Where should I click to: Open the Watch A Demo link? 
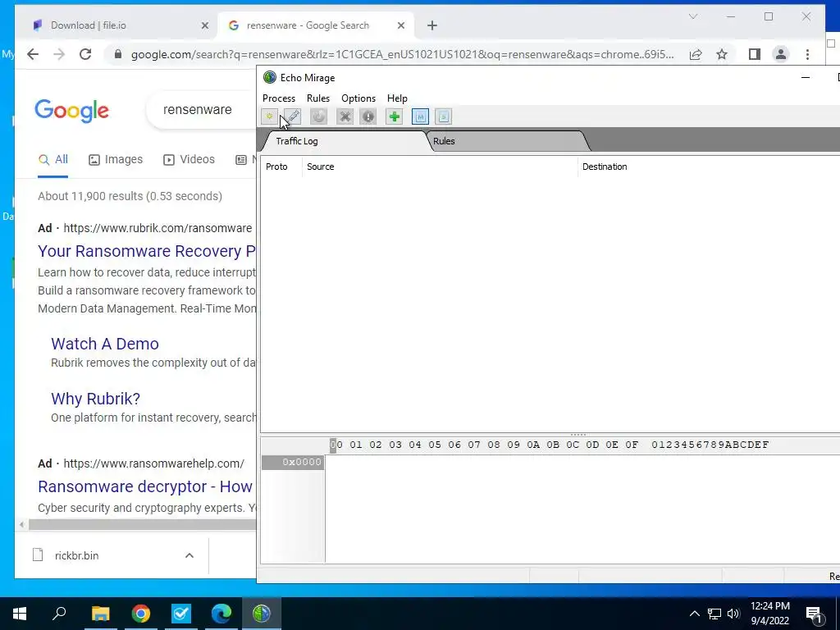(105, 344)
